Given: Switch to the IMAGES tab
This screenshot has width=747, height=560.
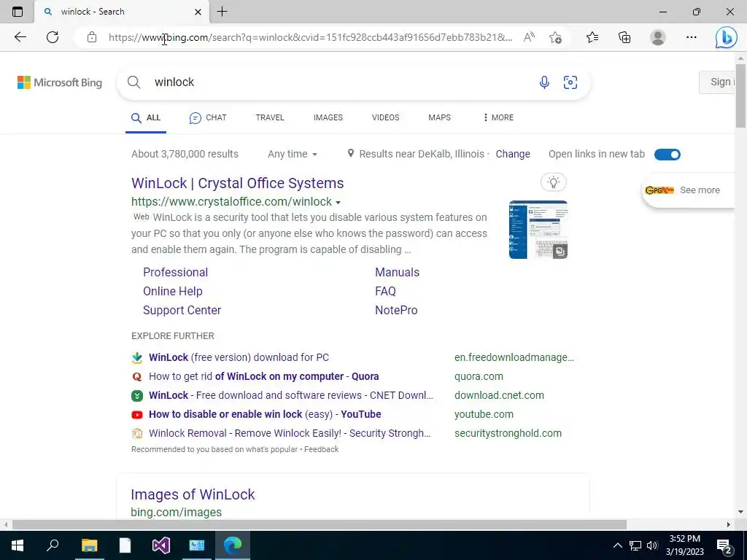Looking at the screenshot, I should [x=328, y=117].
